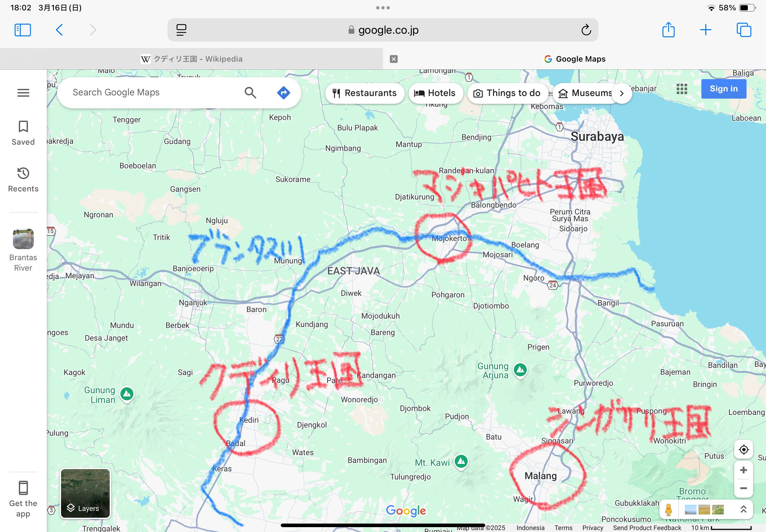Screen dimensions: 766x532
Task: Open the Google Maps hamburger menu
Action: point(23,93)
